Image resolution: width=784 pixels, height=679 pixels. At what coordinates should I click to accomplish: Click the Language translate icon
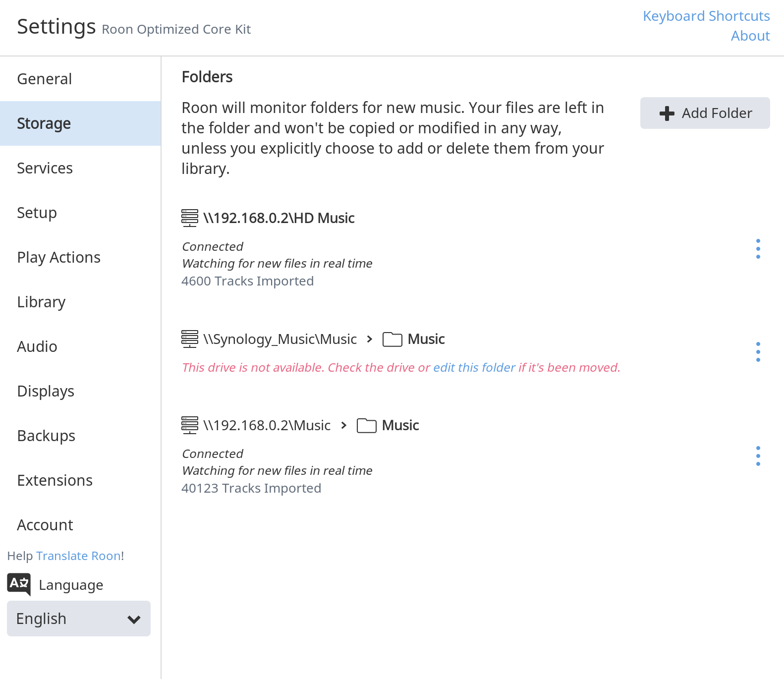click(19, 584)
